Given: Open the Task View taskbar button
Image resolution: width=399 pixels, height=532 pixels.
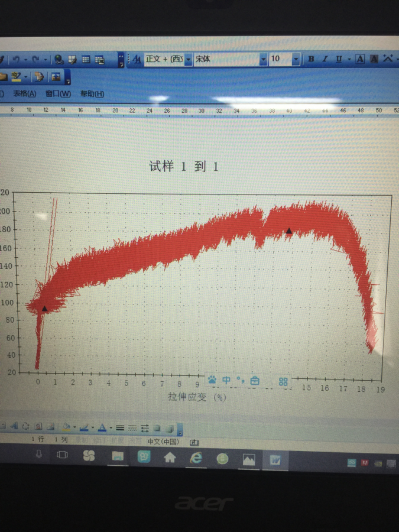Looking at the screenshot, I should click(x=62, y=455).
